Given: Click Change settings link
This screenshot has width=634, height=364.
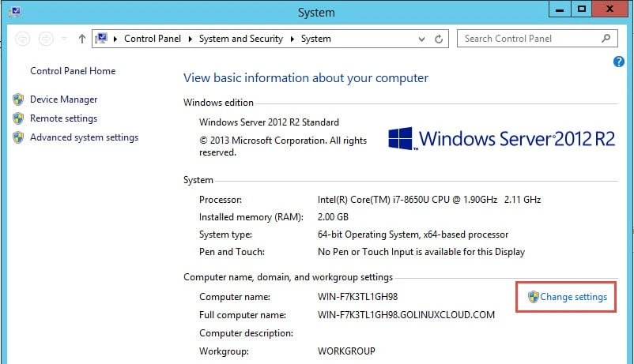Looking at the screenshot, I should click(573, 297).
